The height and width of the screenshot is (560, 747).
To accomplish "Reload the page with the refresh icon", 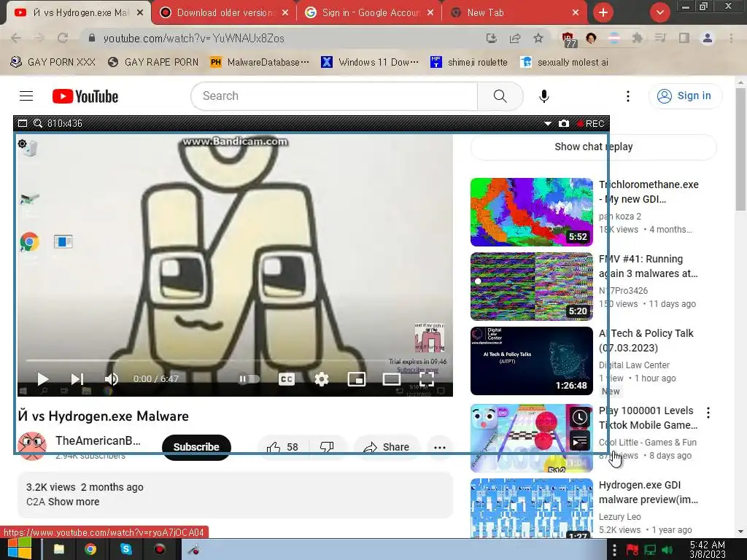I will coord(63,38).
